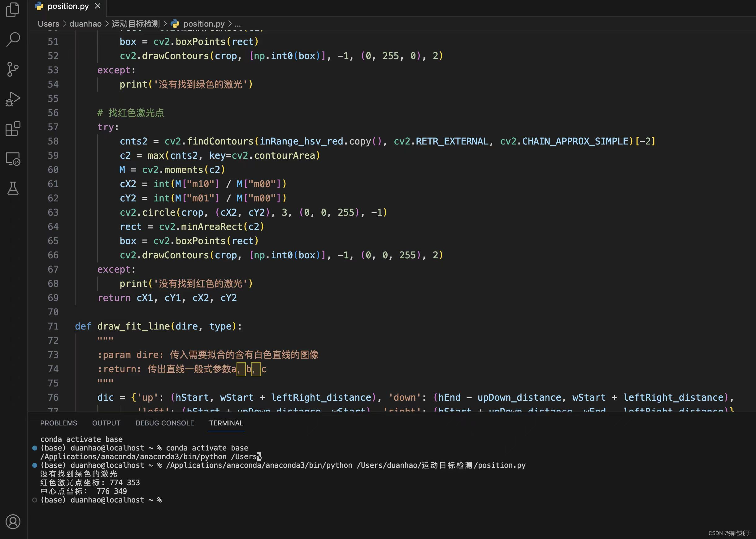Click terminal output line '没有找到绿色的激光'
756x539 pixels.
[79, 474]
